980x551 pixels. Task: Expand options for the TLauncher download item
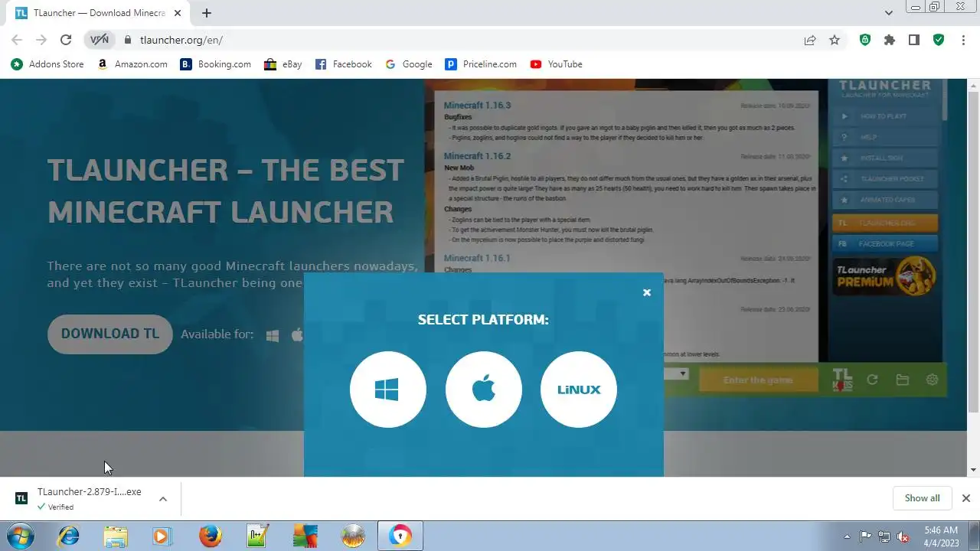tap(163, 499)
